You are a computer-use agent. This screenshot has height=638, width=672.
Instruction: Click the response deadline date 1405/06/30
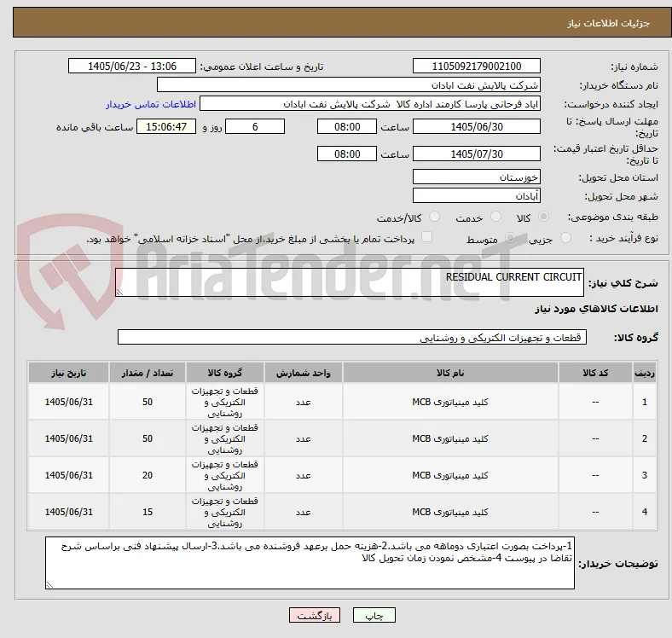(x=476, y=126)
